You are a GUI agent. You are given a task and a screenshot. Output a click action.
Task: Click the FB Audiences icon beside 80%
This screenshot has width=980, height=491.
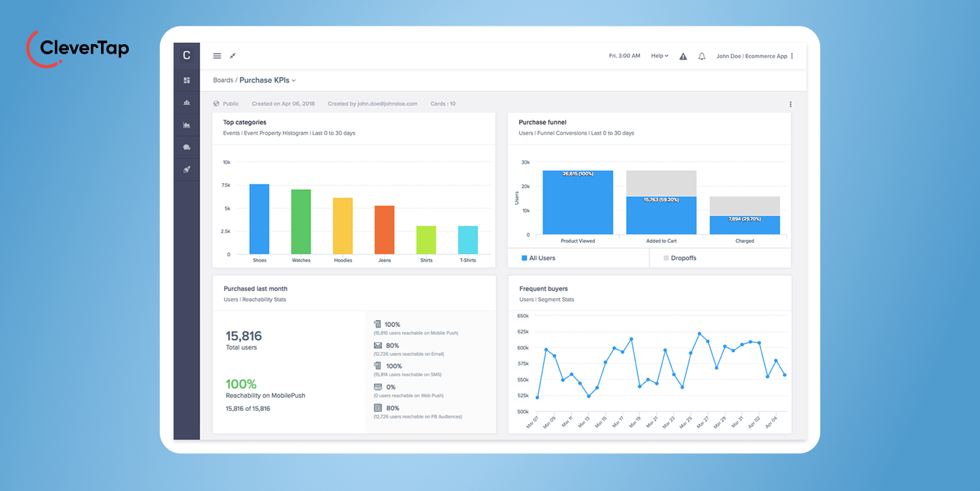pyautogui.click(x=378, y=408)
